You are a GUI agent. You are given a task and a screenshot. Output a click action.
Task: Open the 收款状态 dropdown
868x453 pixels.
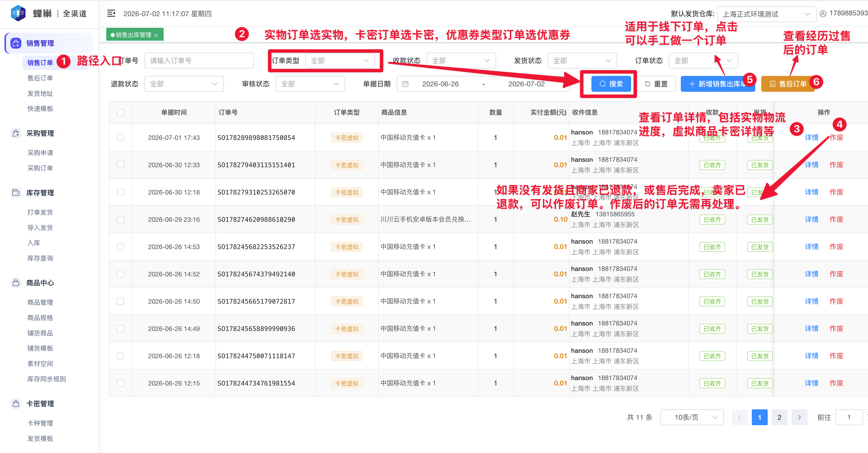[461, 61]
